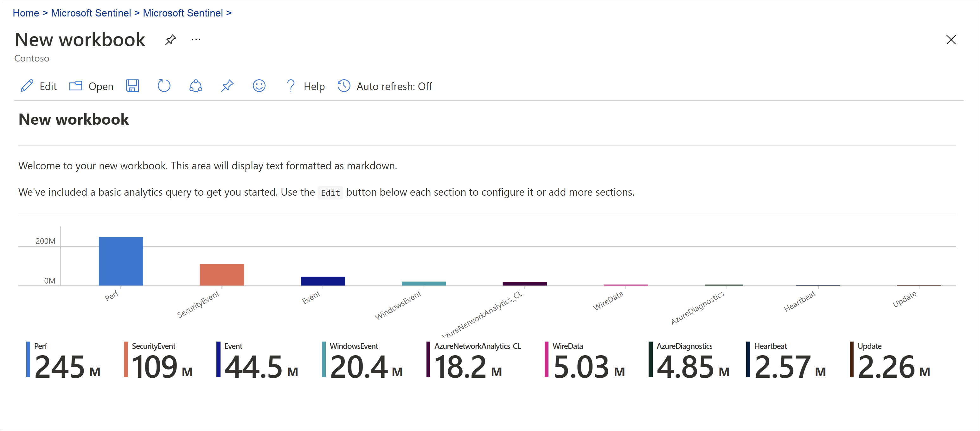Click the Share workbook icon
The width and height of the screenshot is (980, 431).
(195, 86)
